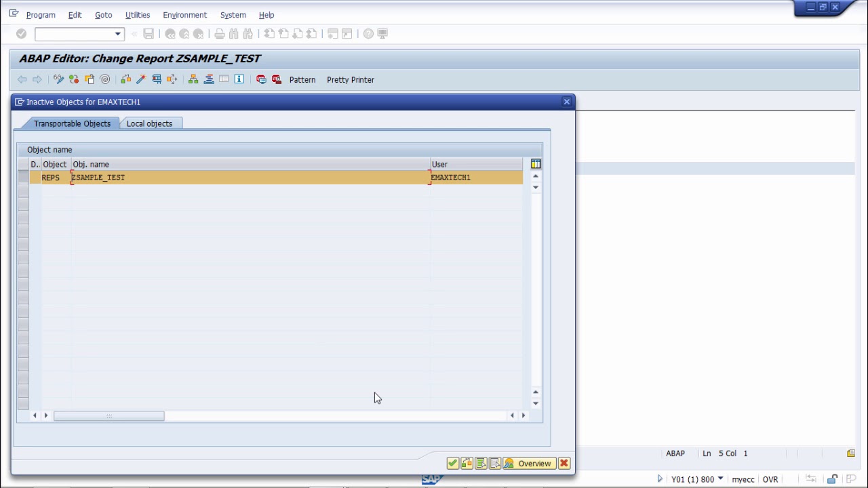
Task: Click the Display Navigation Window icon
Action: [x=209, y=79]
